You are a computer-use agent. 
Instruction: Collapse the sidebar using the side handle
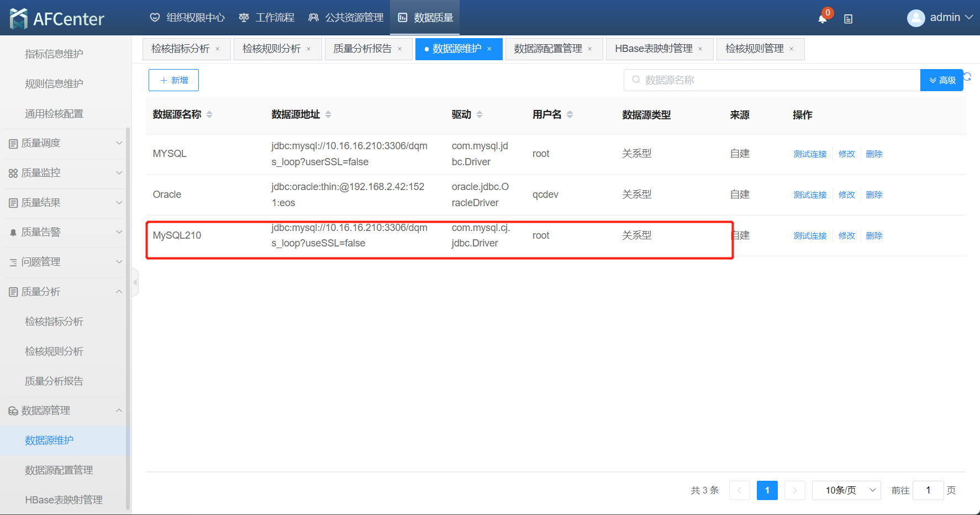pos(135,282)
